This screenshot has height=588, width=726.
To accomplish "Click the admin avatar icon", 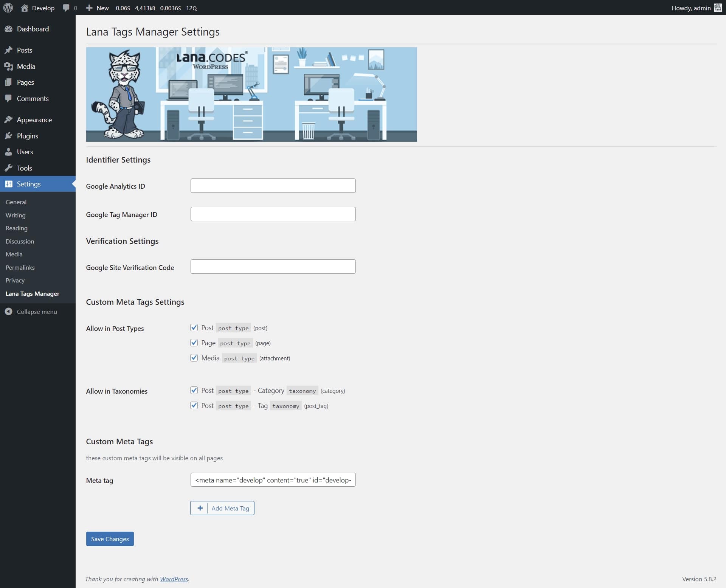I will click(x=718, y=8).
